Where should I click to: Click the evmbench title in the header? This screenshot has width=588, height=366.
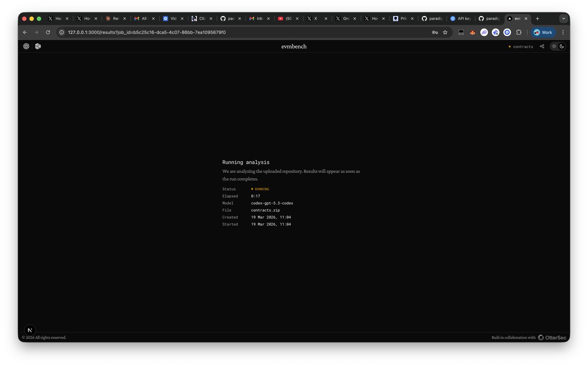point(294,47)
